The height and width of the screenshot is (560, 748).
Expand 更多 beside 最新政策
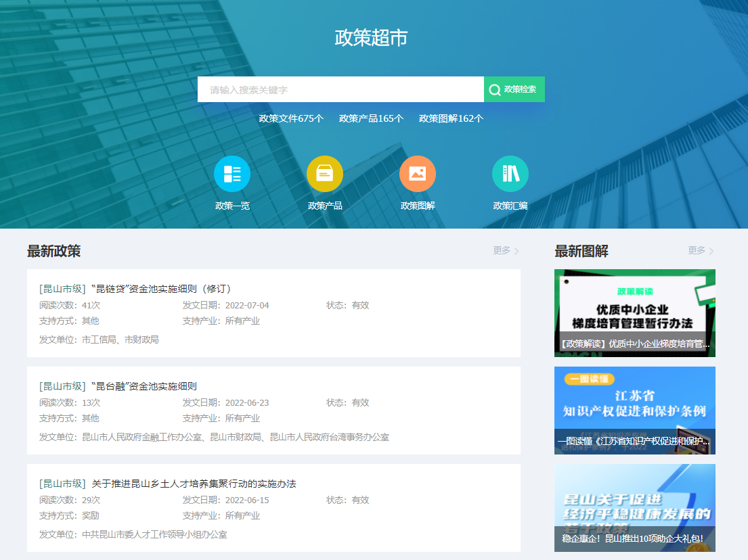506,250
